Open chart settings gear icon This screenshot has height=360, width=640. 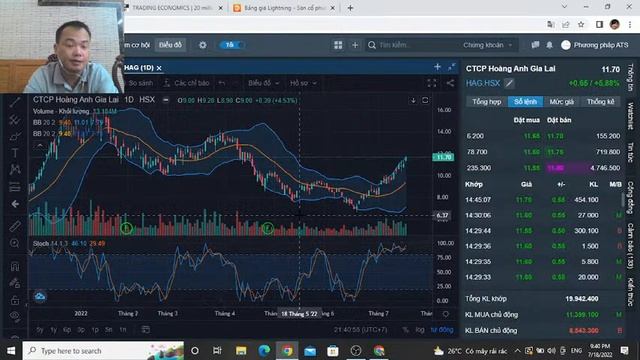pos(202,45)
